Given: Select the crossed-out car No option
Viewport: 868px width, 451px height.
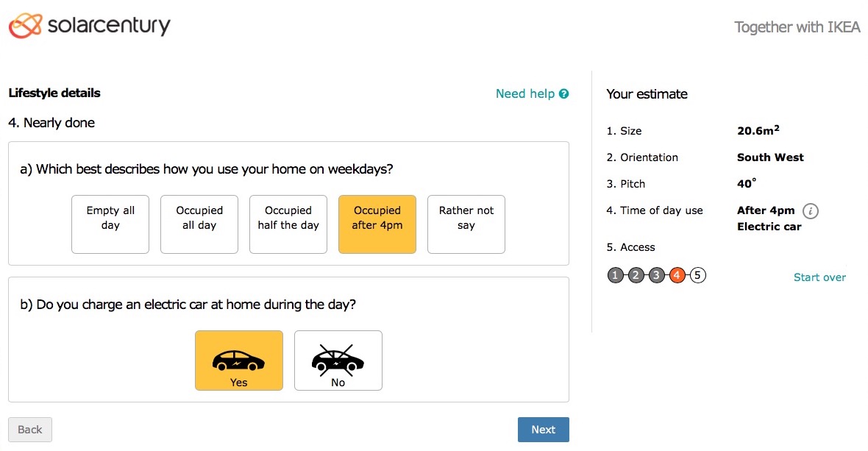Looking at the screenshot, I should [x=338, y=361].
